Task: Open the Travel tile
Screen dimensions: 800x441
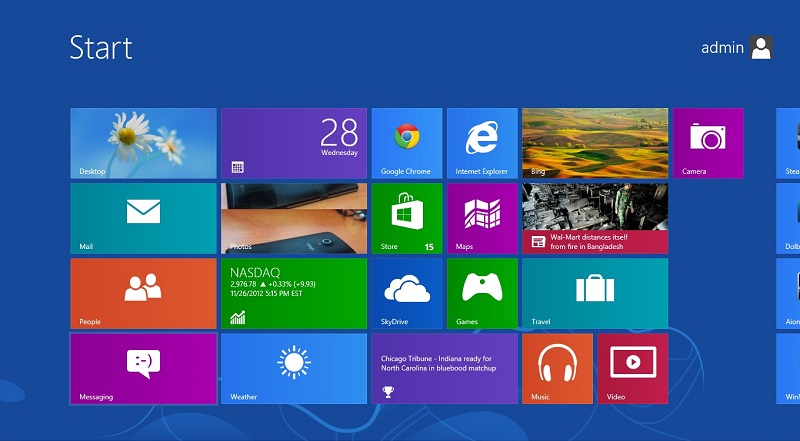Action: (x=595, y=293)
